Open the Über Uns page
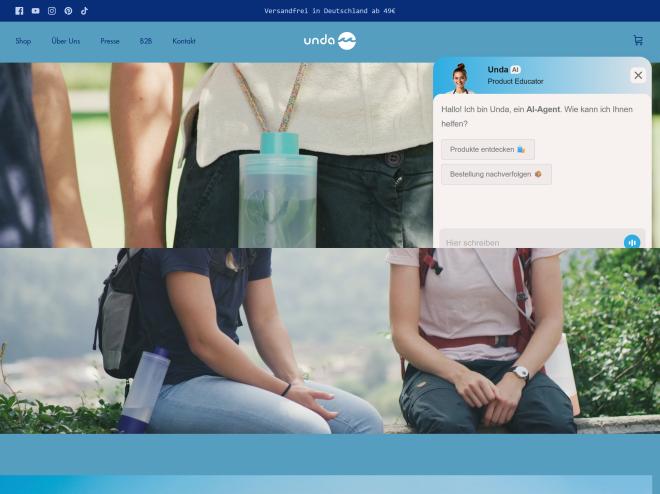Screen dimensions: 660x494 point(66,41)
